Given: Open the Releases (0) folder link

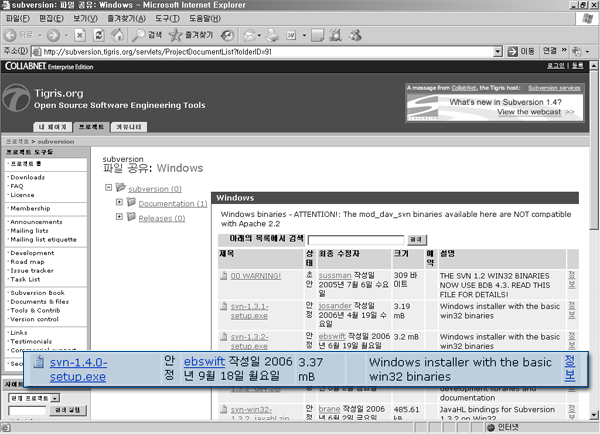Looking at the screenshot, I should pyautogui.click(x=161, y=218).
